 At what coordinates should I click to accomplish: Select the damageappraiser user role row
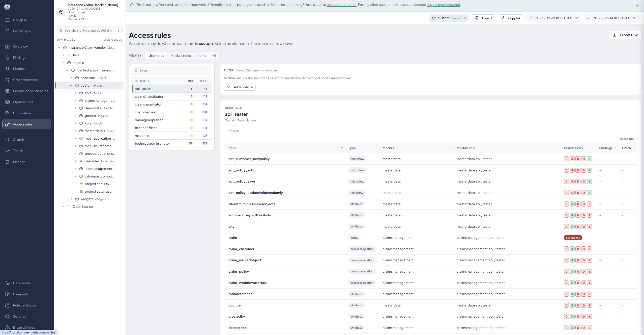pyautogui.click(x=172, y=120)
